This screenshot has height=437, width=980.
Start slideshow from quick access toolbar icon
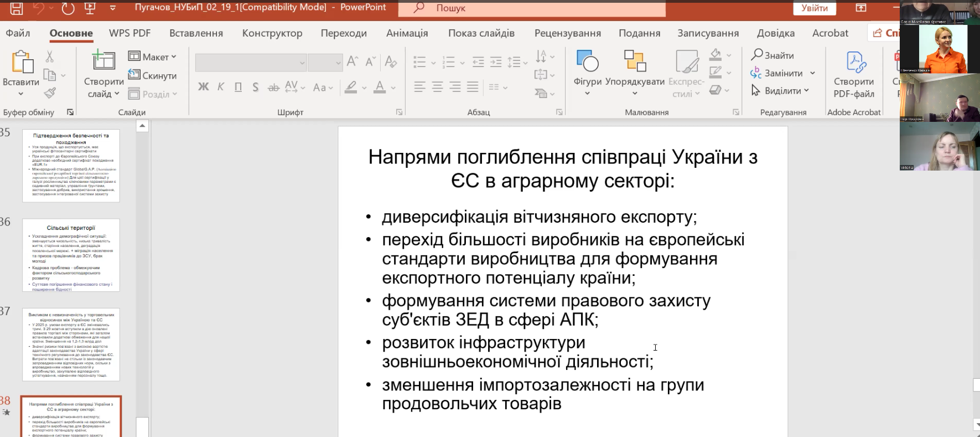coord(89,8)
